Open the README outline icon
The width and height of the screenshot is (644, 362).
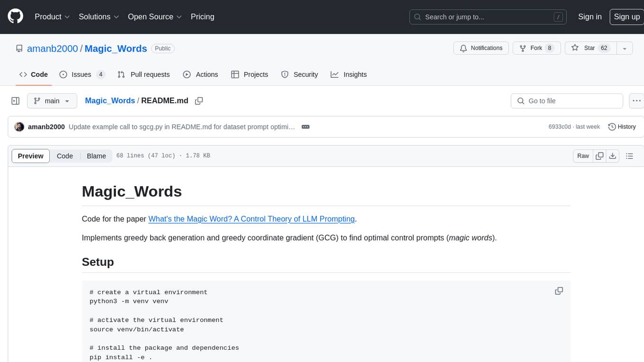coord(629,156)
